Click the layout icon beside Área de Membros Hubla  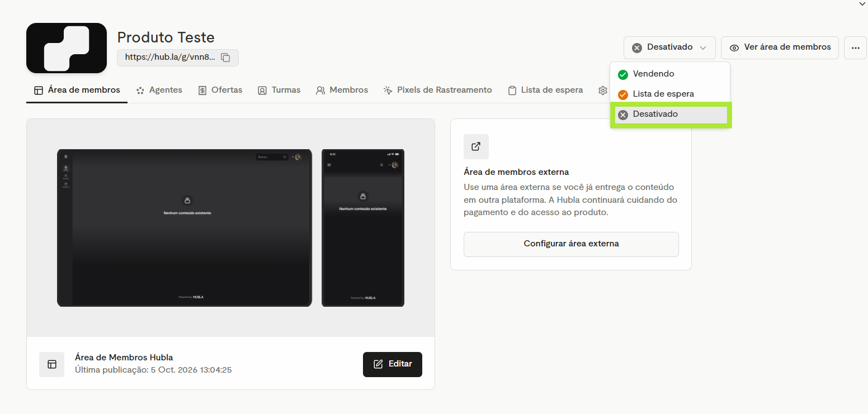52,364
